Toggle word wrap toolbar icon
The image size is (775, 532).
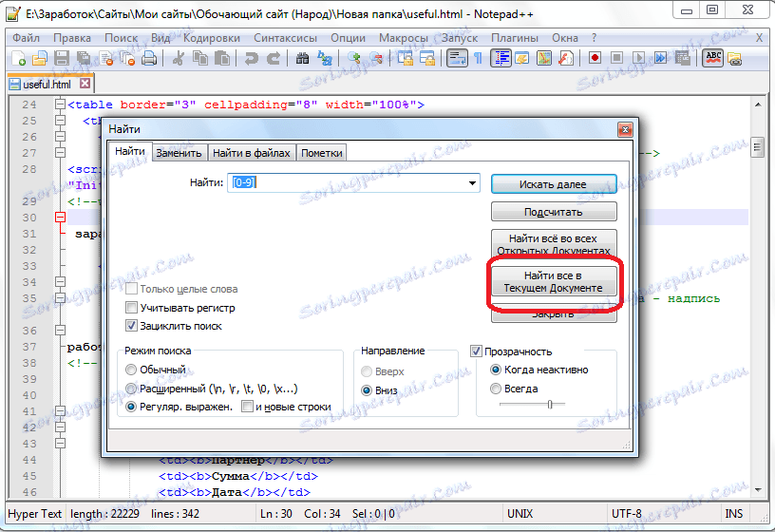tap(457, 58)
